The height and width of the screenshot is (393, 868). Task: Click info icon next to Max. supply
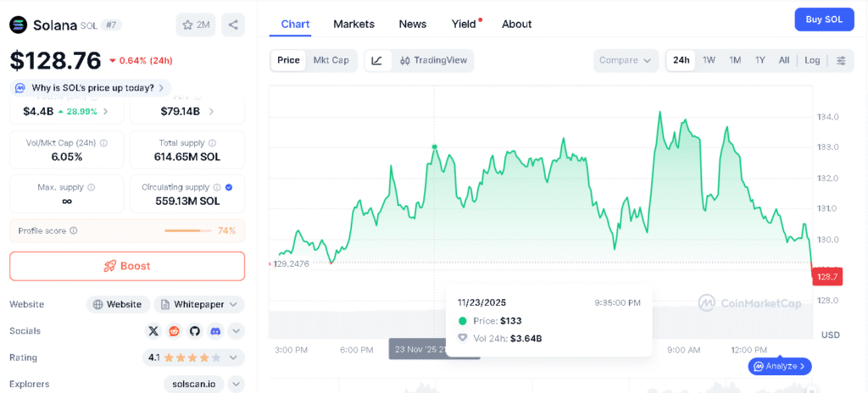(92, 187)
